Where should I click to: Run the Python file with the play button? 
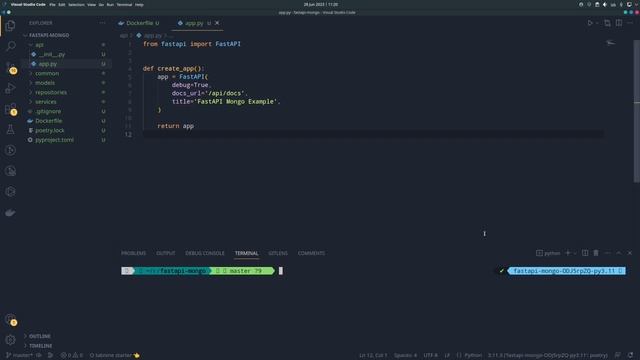pos(590,23)
